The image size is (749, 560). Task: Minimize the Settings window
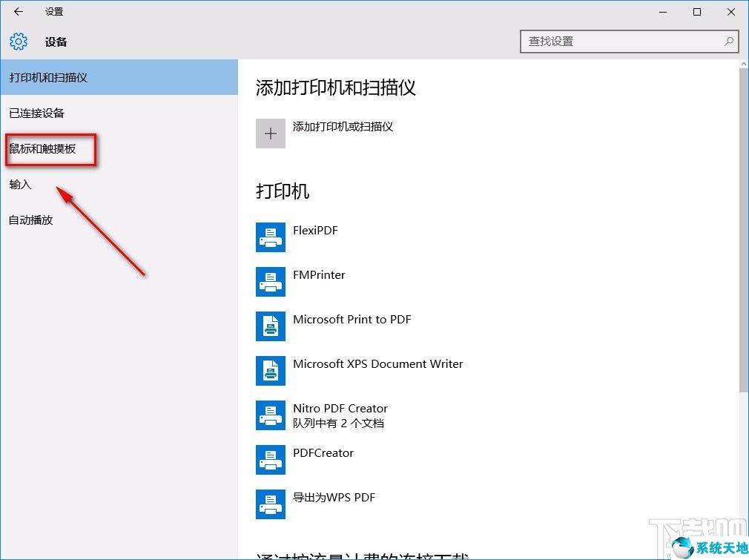(663, 12)
